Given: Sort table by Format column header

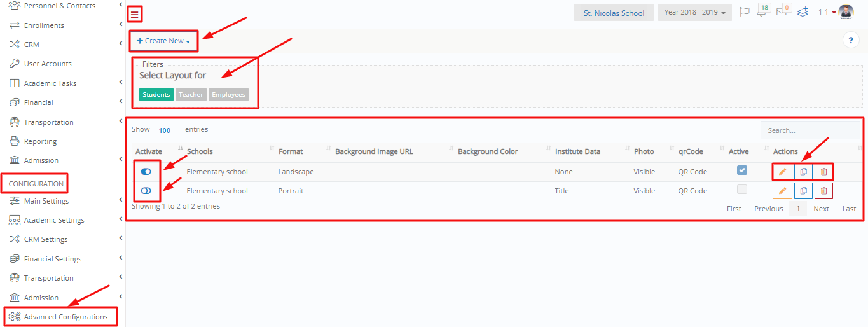Looking at the screenshot, I should click(291, 151).
